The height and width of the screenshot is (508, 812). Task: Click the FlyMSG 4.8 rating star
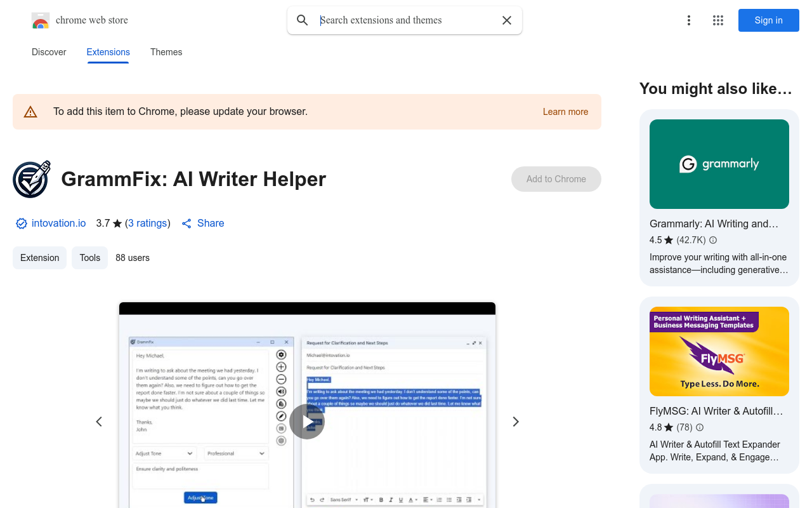pos(669,427)
